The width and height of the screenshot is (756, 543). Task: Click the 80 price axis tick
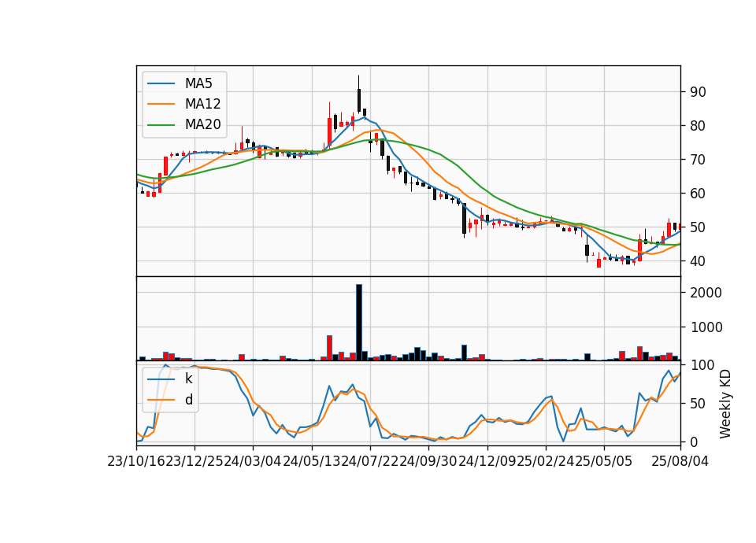698,126
